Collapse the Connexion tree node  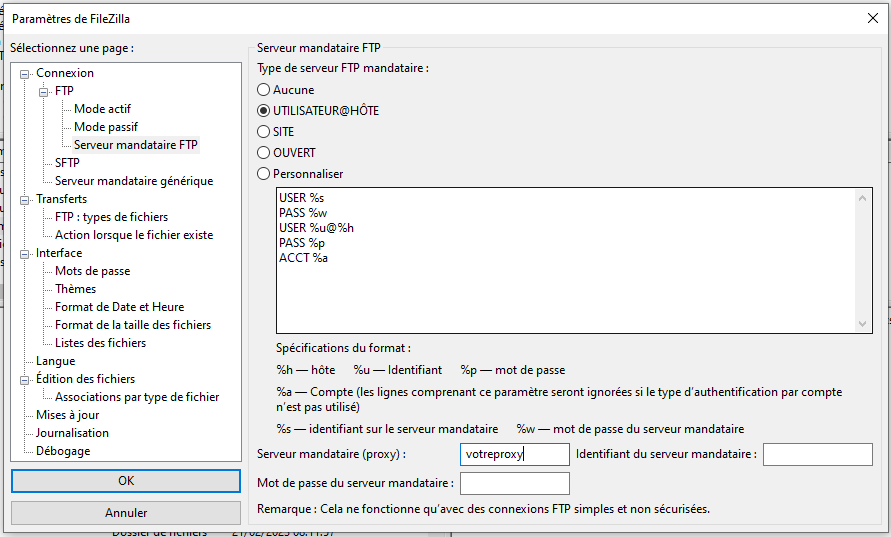pyautogui.click(x=25, y=73)
